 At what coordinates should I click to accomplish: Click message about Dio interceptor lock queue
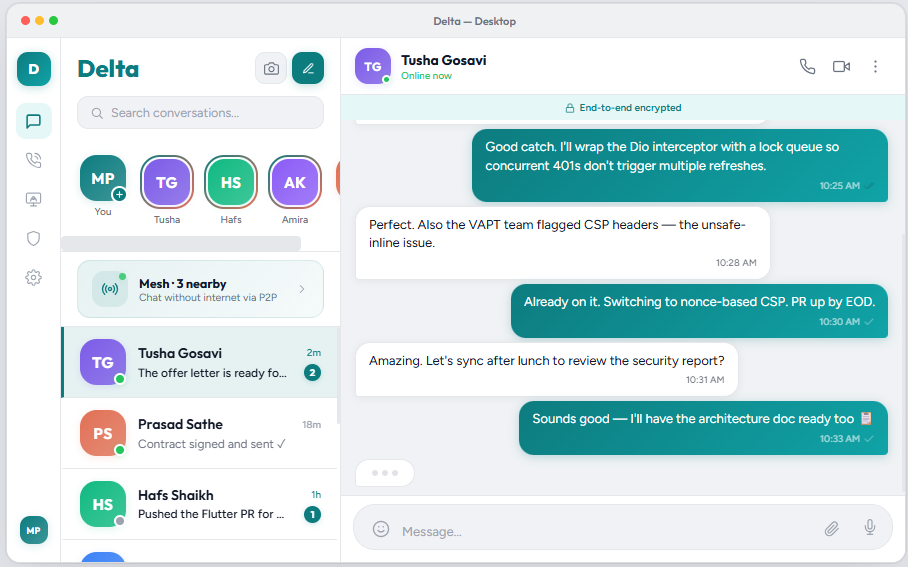pyautogui.click(x=680, y=166)
